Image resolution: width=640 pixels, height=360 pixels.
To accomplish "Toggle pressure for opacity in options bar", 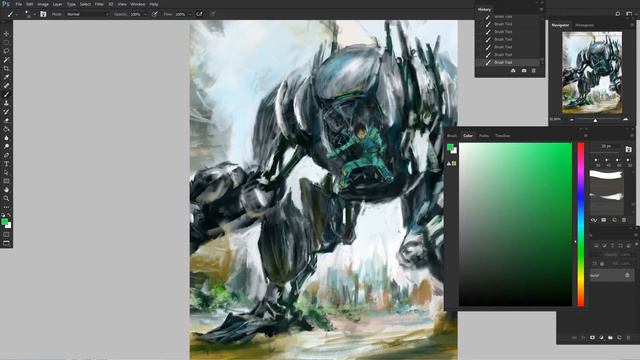I will [155, 14].
